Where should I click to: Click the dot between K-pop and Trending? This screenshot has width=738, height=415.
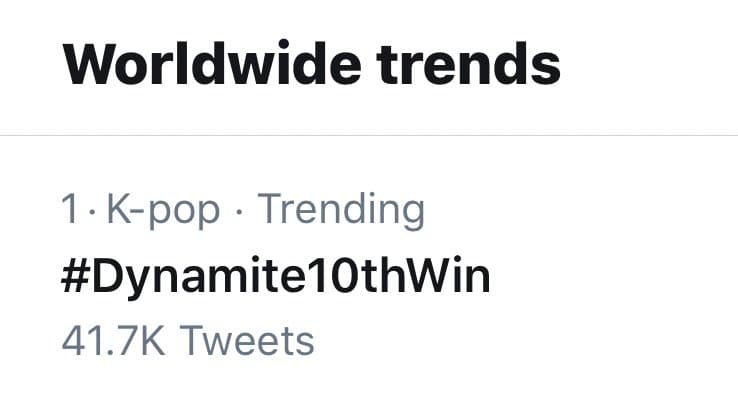click(x=240, y=211)
